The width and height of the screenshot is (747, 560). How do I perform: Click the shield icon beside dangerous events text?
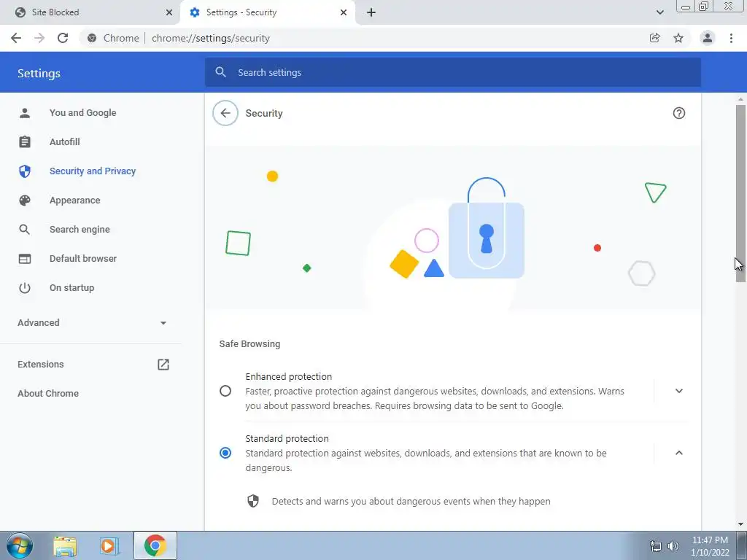(x=253, y=501)
